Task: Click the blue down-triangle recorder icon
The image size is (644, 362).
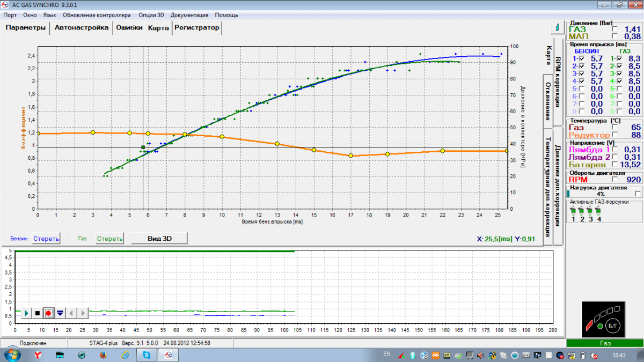Action: tap(60, 313)
